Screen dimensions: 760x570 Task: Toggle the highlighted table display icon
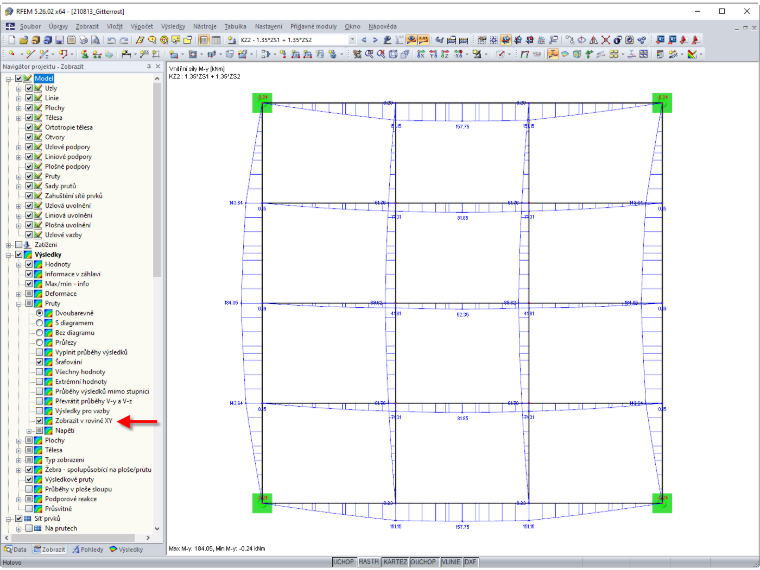click(x=204, y=40)
